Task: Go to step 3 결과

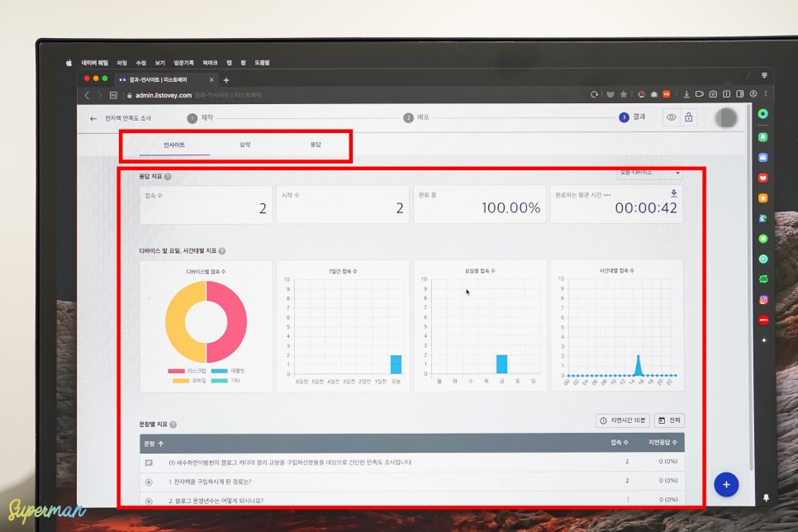Action: point(632,117)
